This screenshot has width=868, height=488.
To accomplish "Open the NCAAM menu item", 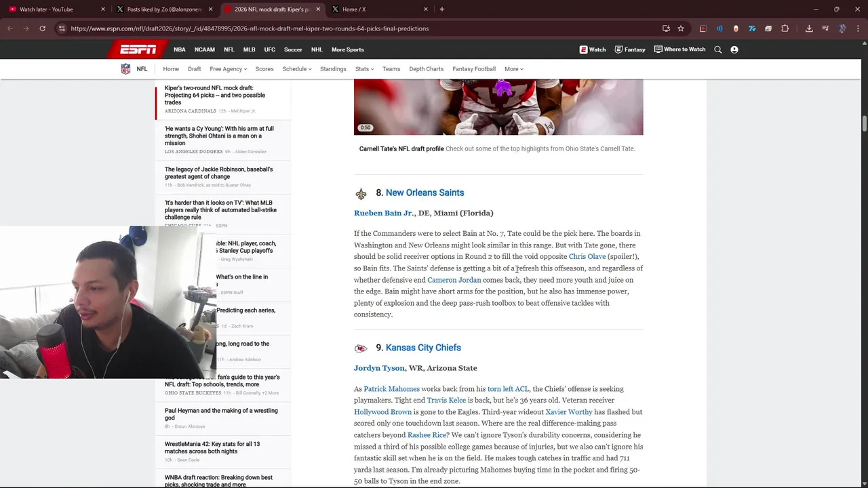I will click(205, 49).
